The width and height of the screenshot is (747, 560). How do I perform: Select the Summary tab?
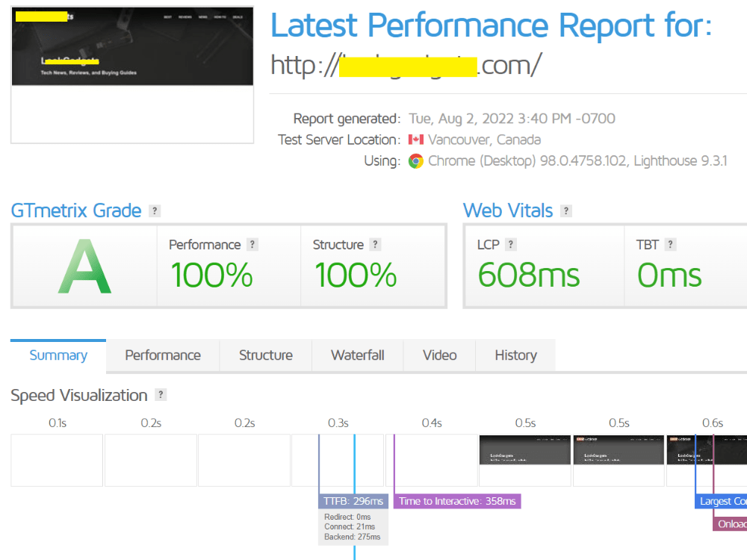(58, 355)
